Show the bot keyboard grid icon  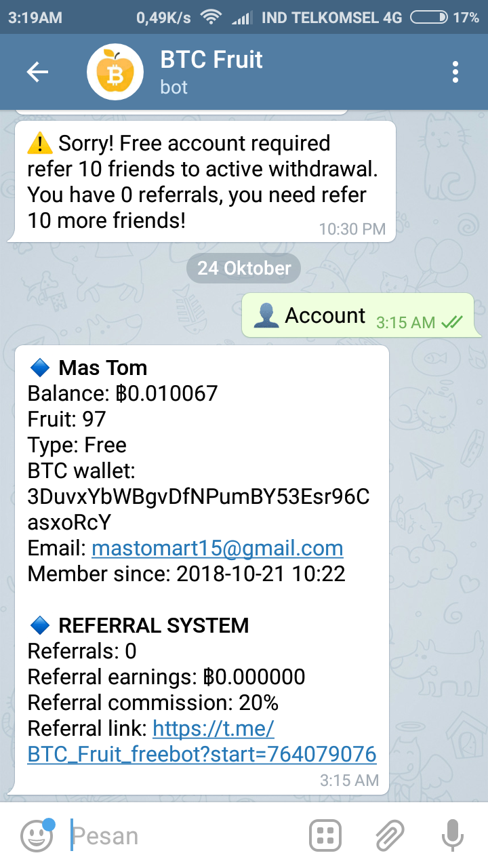(x=325, y=835)
